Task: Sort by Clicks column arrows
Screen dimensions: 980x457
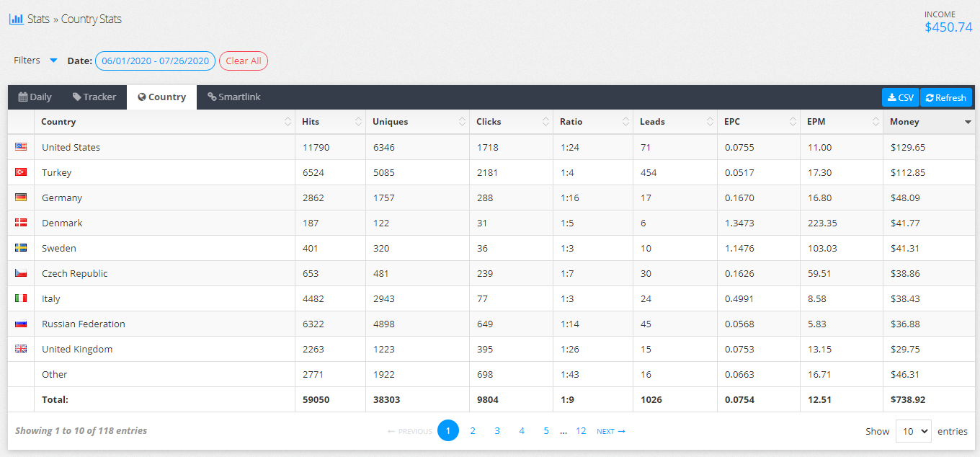Action: [546, 122]
